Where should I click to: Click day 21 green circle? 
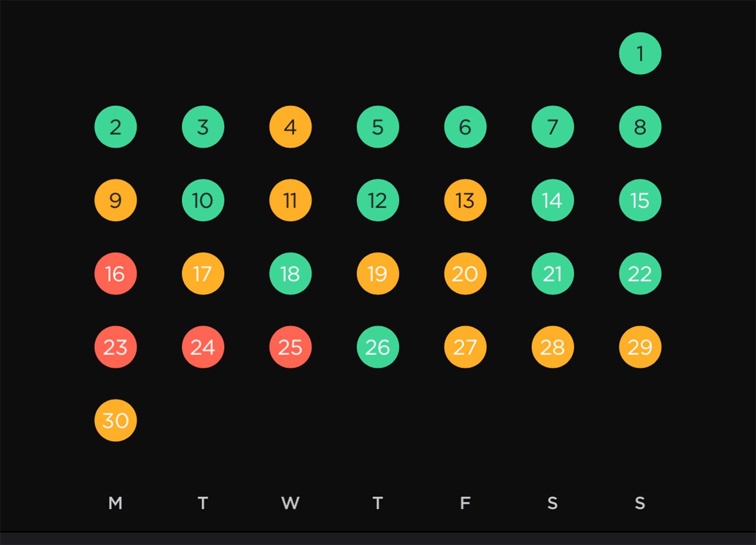tap(552, 273)
